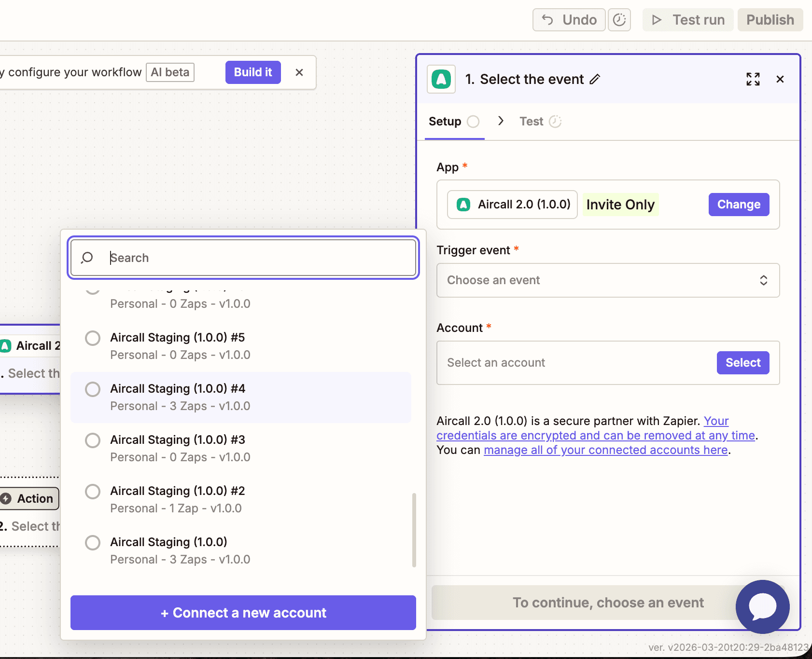812x659 pixels.
Task: Click Select to pick an account
Action: (x=742, y=362)
